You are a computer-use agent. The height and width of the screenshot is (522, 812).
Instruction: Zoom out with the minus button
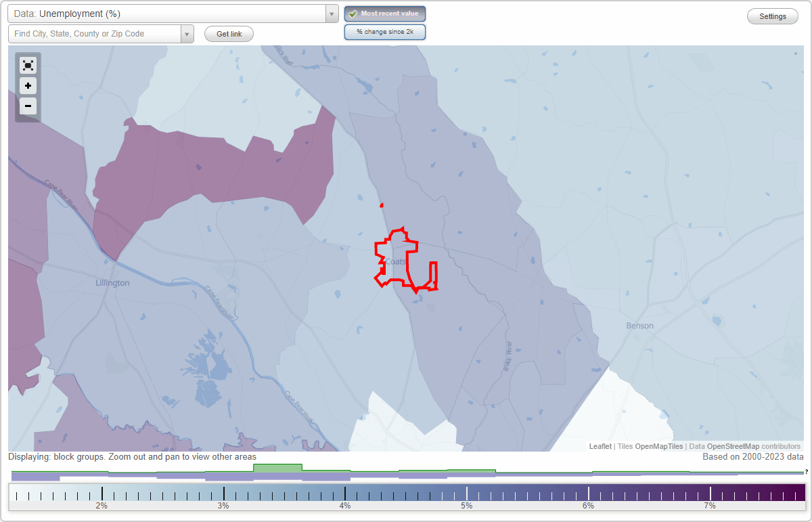coord(28,106)
